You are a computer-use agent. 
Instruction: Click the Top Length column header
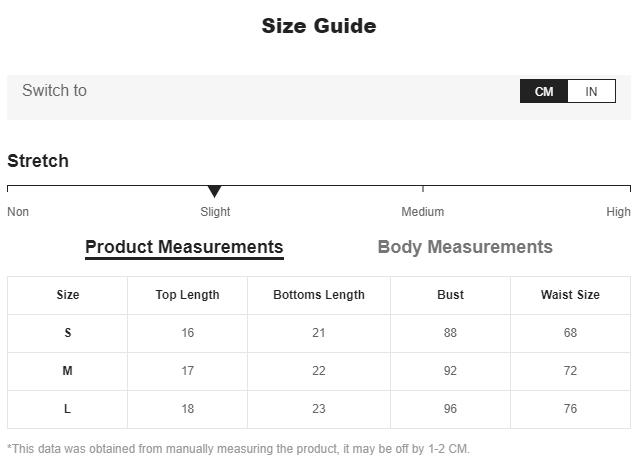coord(187,295)
